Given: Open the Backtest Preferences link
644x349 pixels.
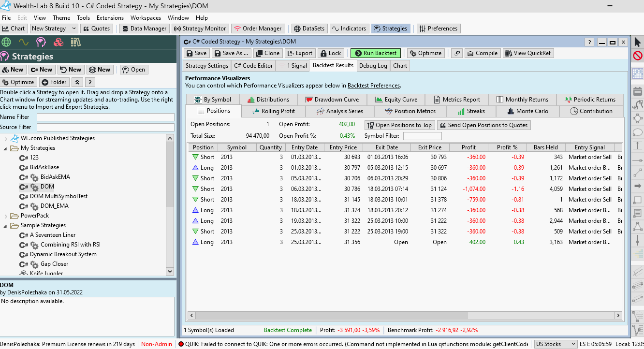Looking at the screenshot, I should (373, 86).
